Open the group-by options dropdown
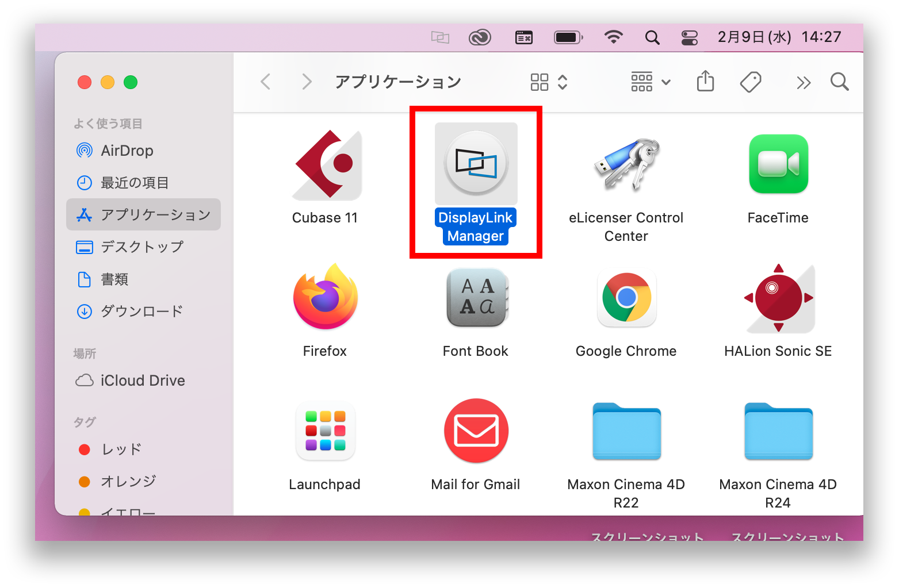Viewport: 899px width, 588px height. coord(651,82)
